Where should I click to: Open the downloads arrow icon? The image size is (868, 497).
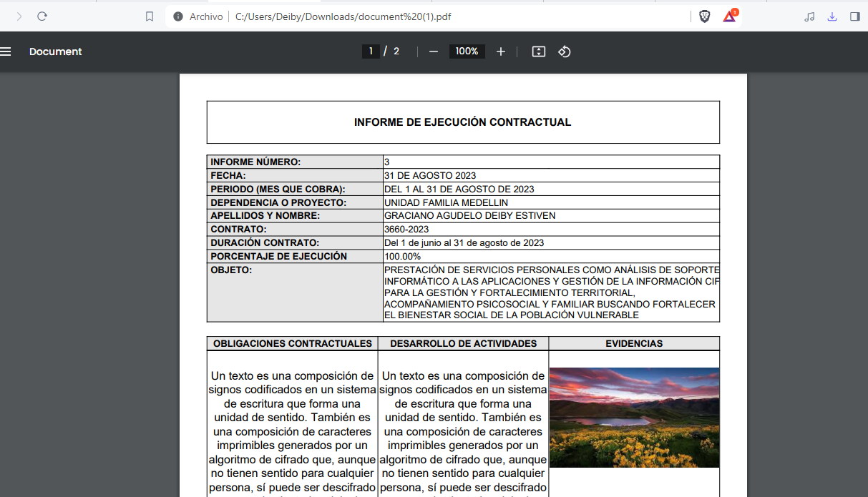(832, 16)
